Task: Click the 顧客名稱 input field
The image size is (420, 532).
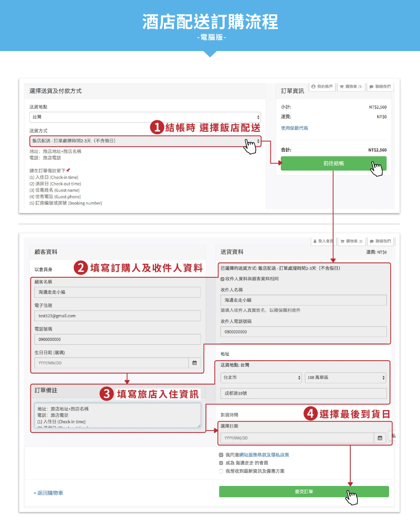Action: pyautogui.click(x=118, y=292)
